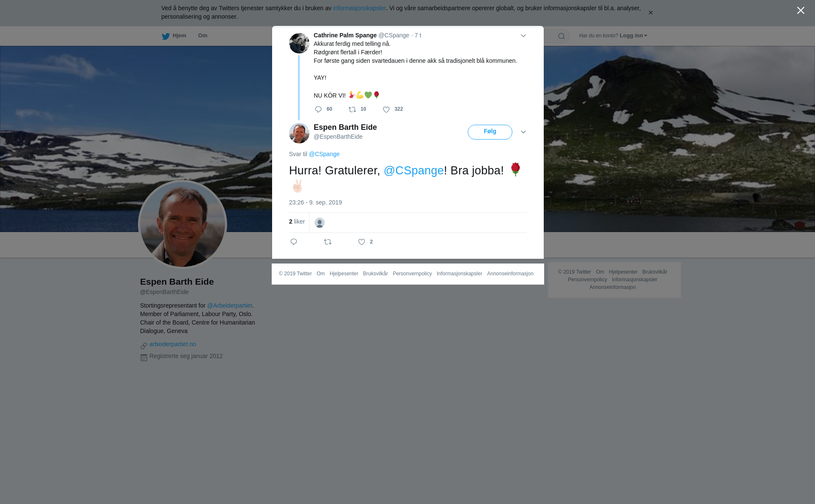Open the 2 liker likes list
Screen dimensions: 815x504
pos(297,221)
